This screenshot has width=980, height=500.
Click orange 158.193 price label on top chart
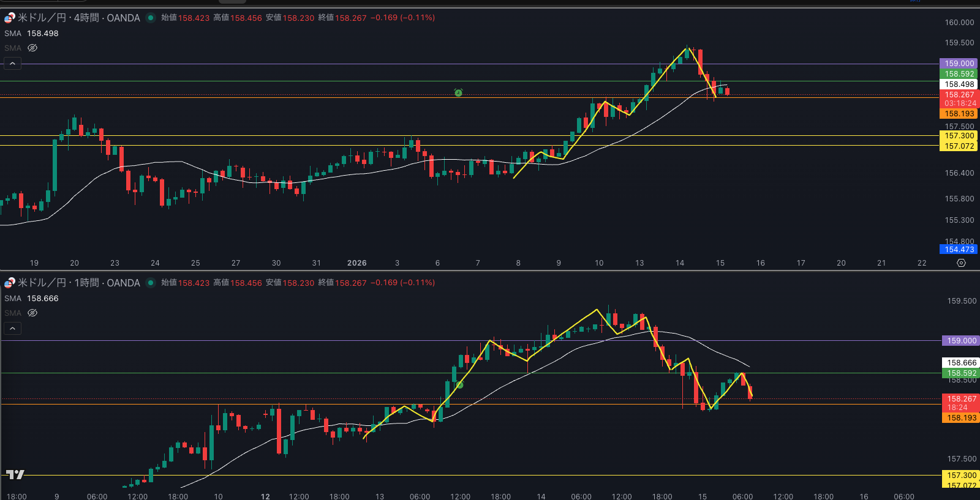pyautogui.click(x=959, y=114)
